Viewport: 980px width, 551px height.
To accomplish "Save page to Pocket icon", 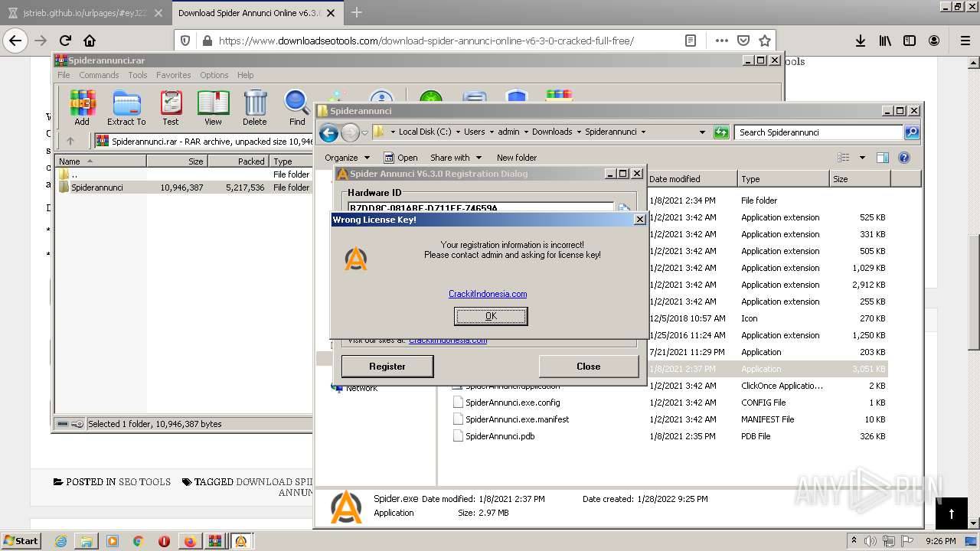I will click(743, 41).
